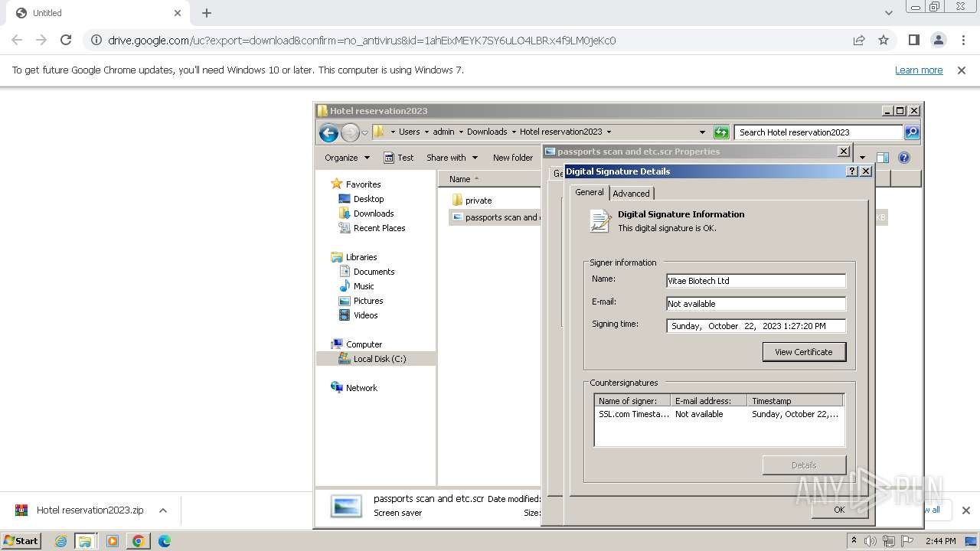The width and height of the screenshot is (980, 551).
Task: Click Explorer refresh button
Action: [720, 132]
